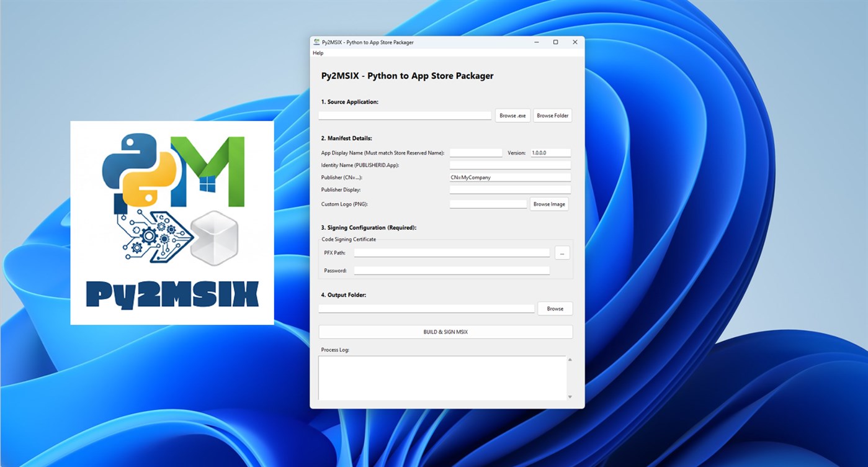Open the Help menu
Screen dimensions: 868x467
[318, 53]
